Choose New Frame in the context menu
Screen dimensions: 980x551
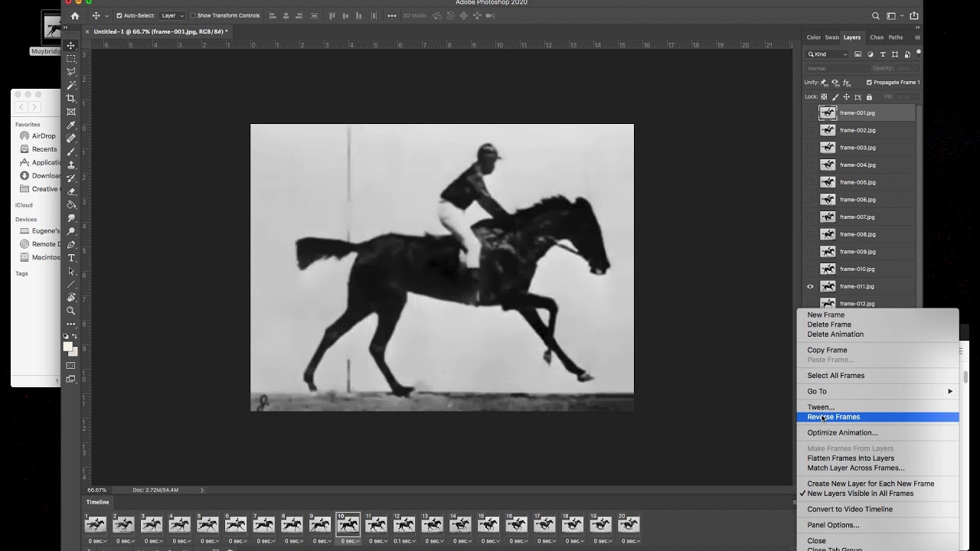[877, 315]
